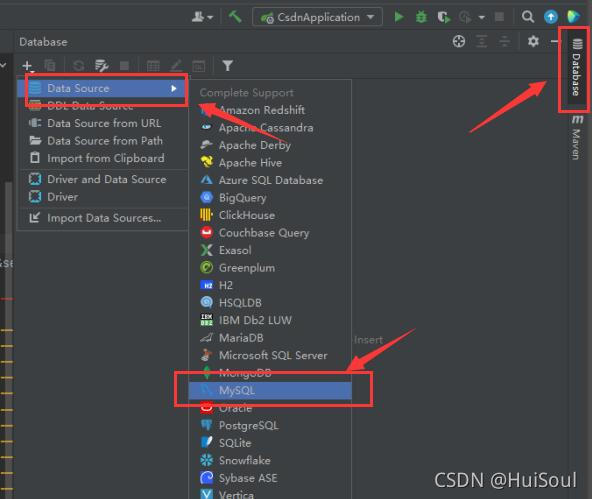The height and width of the screenshot is (499, 592).
Task: Choose Sybase ASE data source
Action: (270, 478)
